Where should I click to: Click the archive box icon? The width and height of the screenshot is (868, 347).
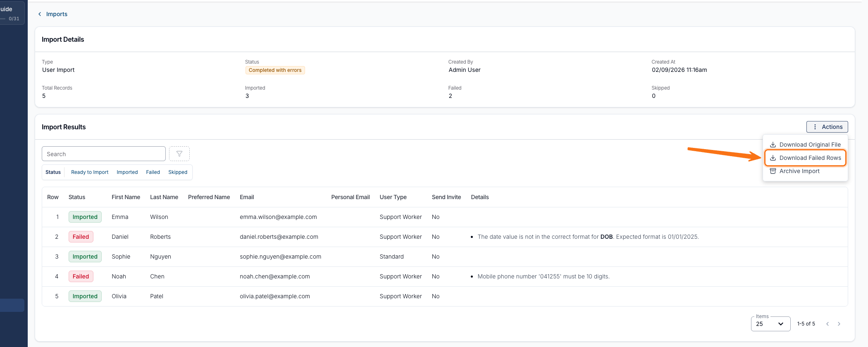click(x=773, y=171)
